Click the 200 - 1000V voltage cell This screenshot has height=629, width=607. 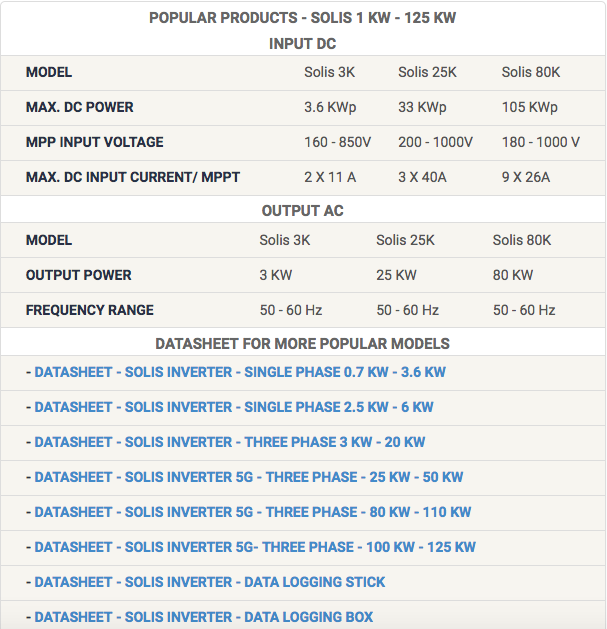[x=436, y=142]
